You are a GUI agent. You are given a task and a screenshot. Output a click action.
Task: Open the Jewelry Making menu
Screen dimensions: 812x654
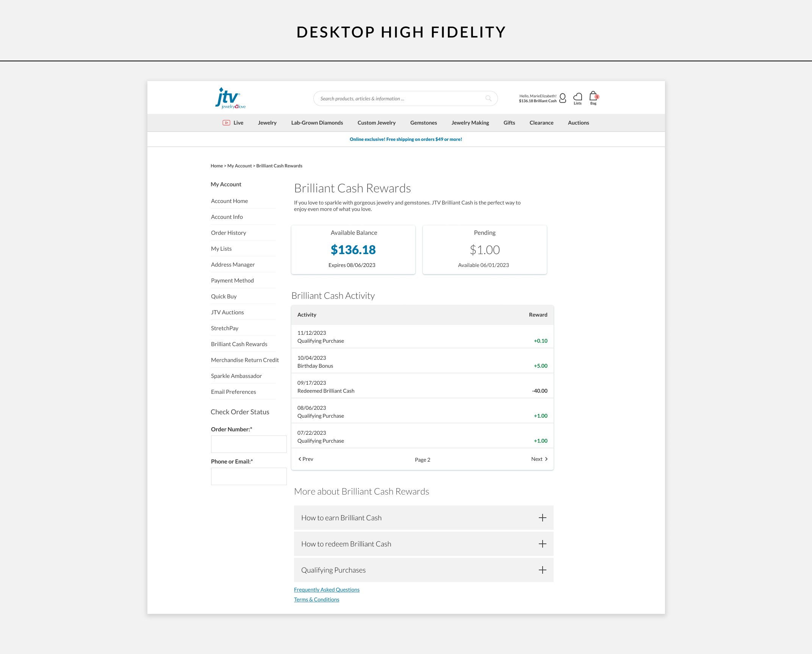470,123
